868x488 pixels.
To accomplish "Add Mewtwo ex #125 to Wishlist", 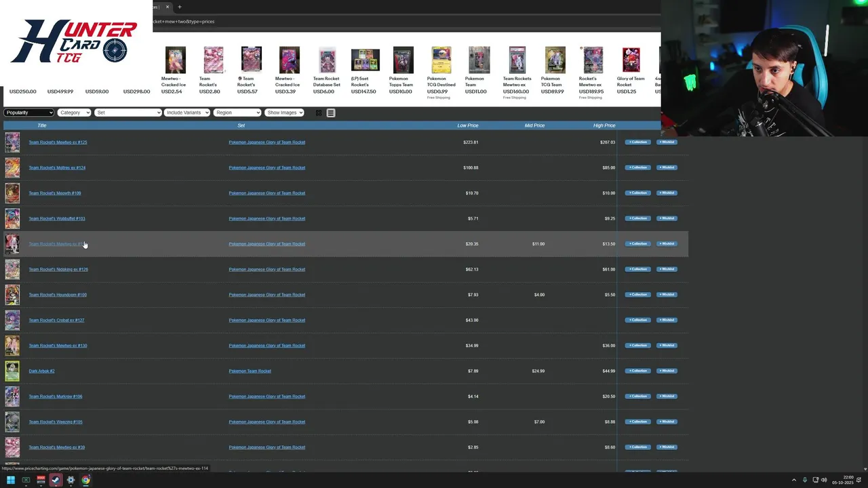I will coord(667,142).
